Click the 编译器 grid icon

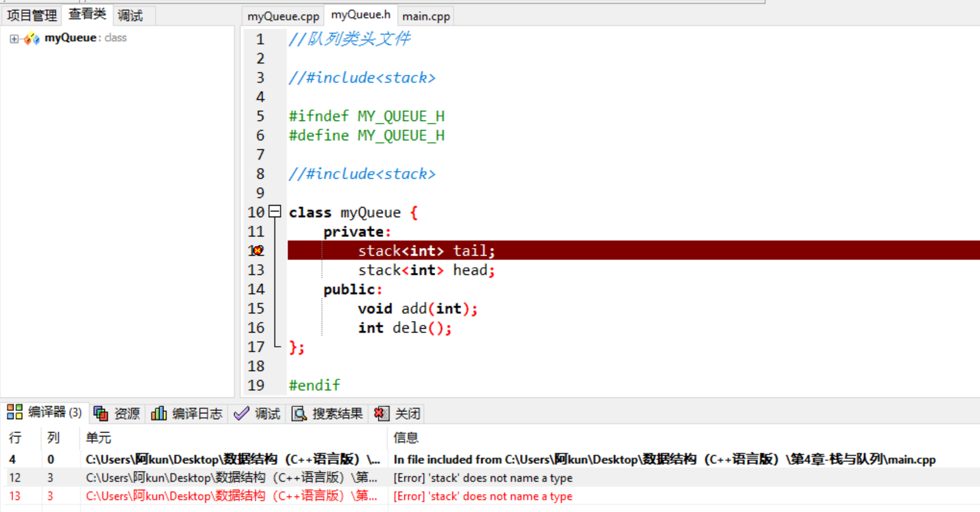click(x=14, y=412)
